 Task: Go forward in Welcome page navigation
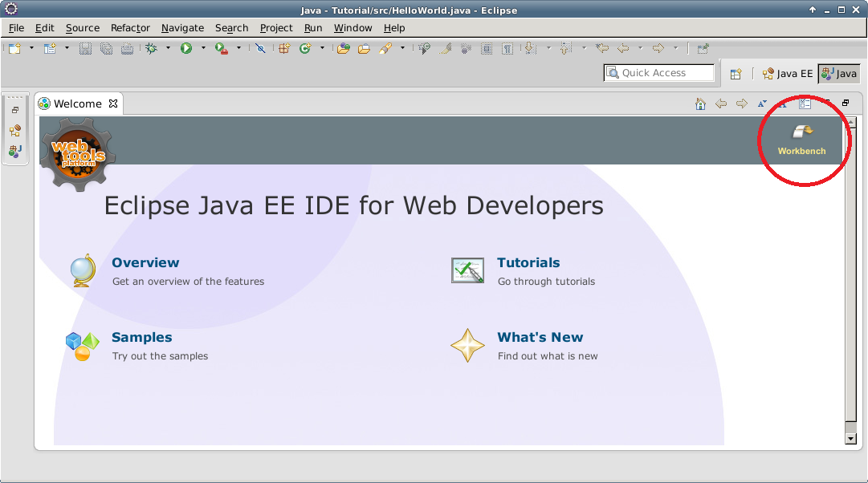click(x=742, y=104)
